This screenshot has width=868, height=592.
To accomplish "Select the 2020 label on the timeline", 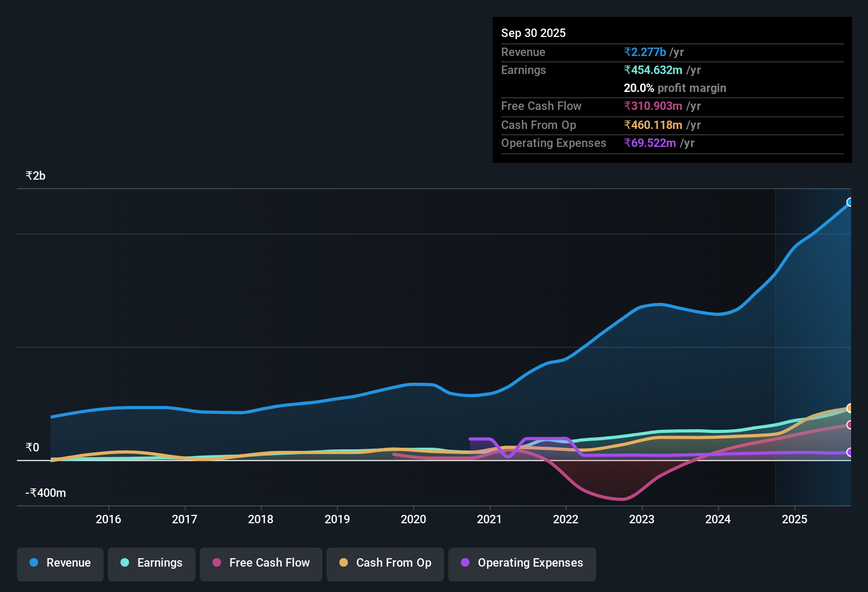I will coord(414,520).
